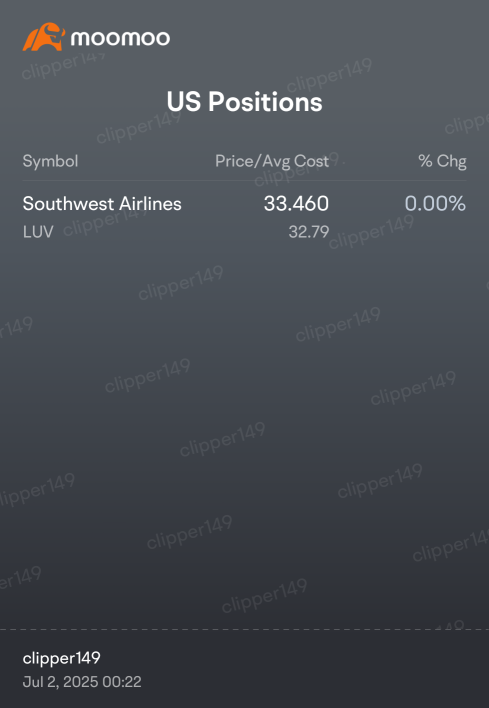Image resolution: width=489 pixels, height=708 pixels.
Task: Click the moomoo wordmark text
Action: tap(121, 38)
